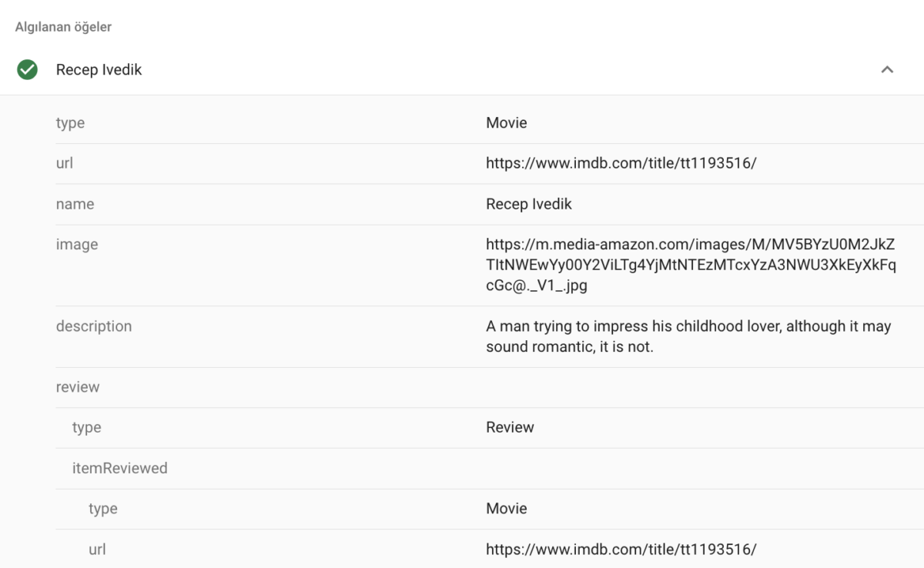Click the first url property label
The height and width of the screenshot is (568, 924).
pos(65,163)
